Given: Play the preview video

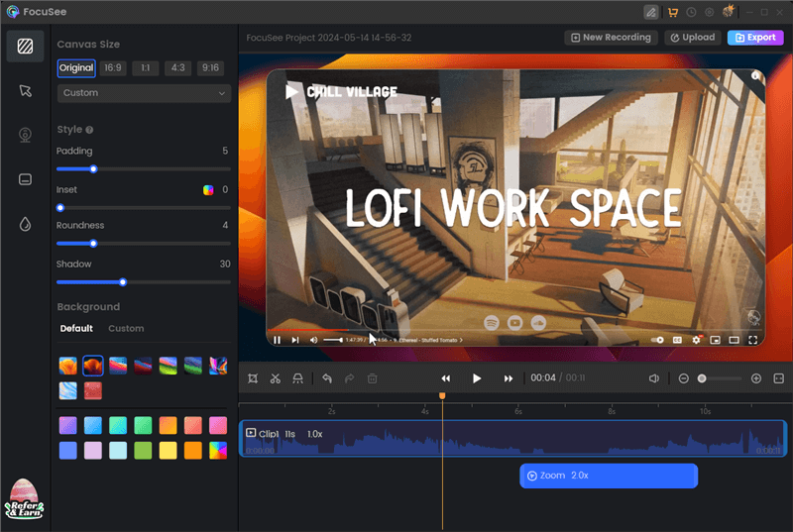Looking at the screenshot, I should [x=477, y=378].
